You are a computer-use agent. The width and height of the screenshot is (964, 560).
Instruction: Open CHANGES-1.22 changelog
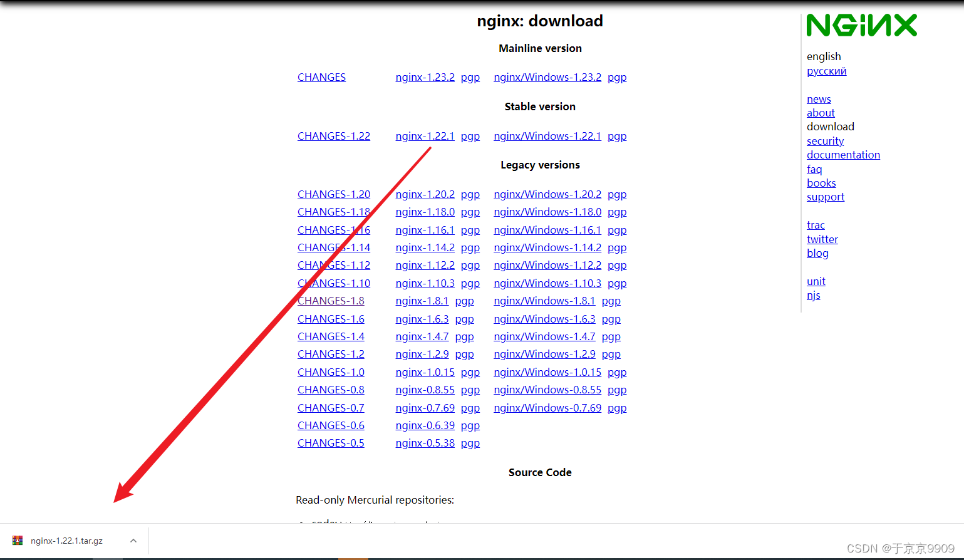[x=333, y=136]
